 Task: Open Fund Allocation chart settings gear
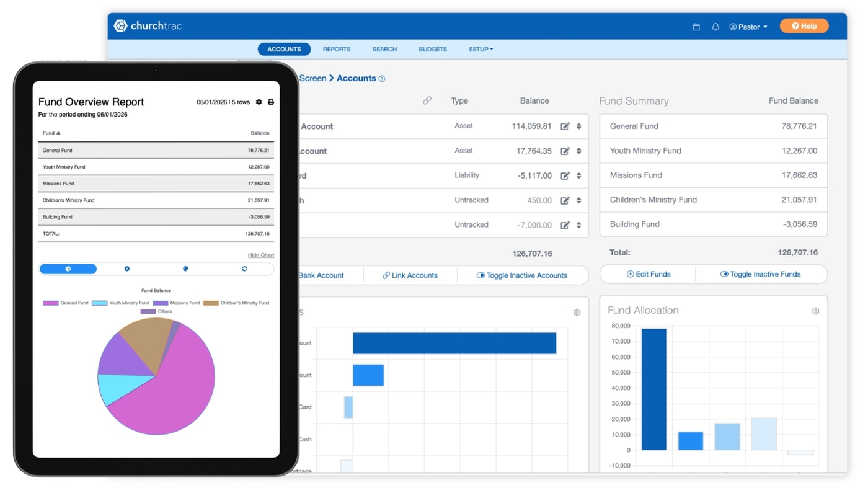click(815, 311)
